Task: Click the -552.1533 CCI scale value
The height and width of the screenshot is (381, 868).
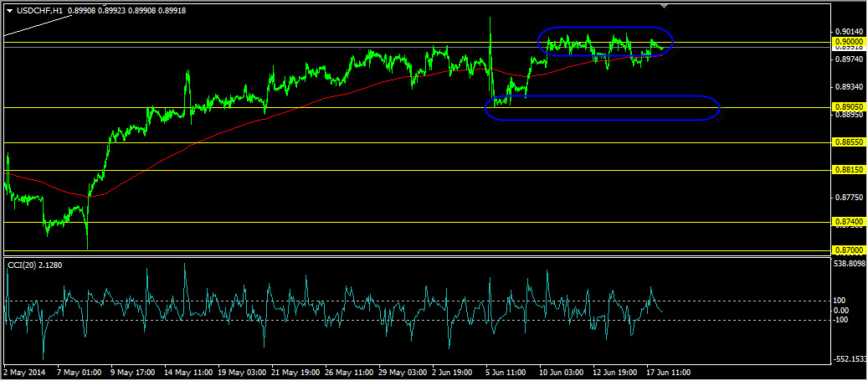Action: 850,359
